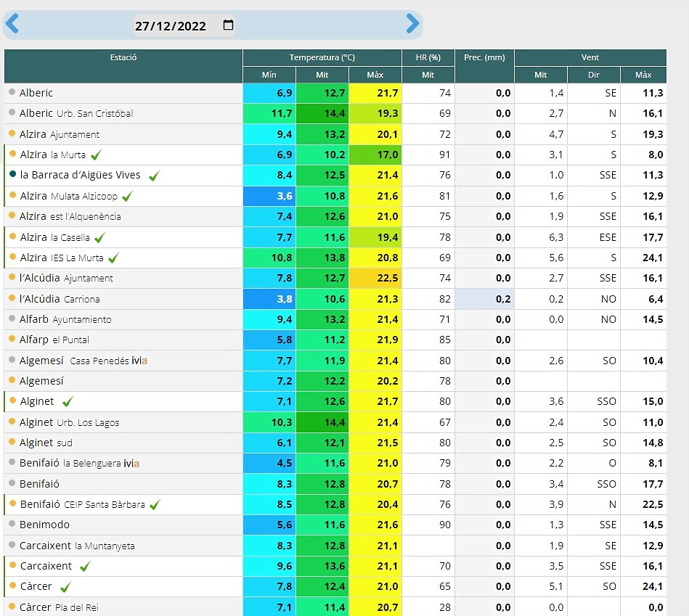Sort by Vent Màx column header
Image resolution: width=689 pixels, height=616 pixels.
(643, 75)
